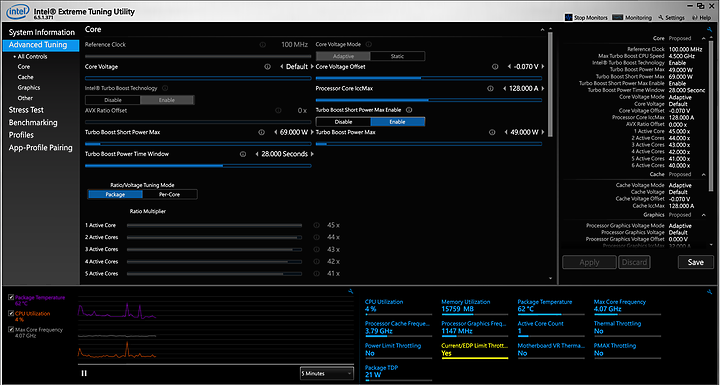
Task: Click info icon in 3 Active Cores row
Action: (x=316, y=249)
